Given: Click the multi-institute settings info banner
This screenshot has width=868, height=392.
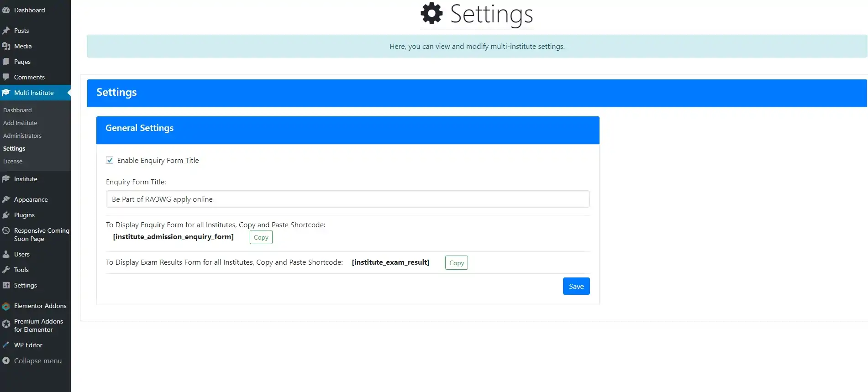Looking at the screenshot, I should pyautogui.click(x=477, y=46).
